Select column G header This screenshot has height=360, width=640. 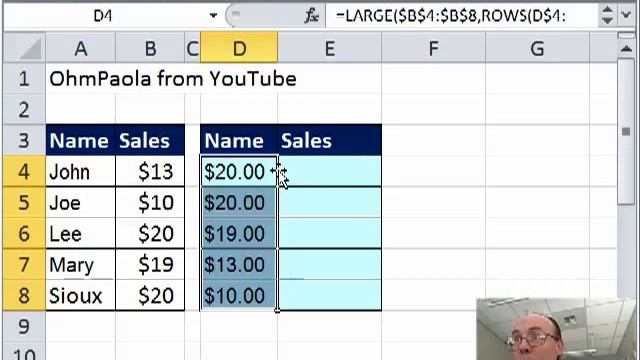click(537, 49)
